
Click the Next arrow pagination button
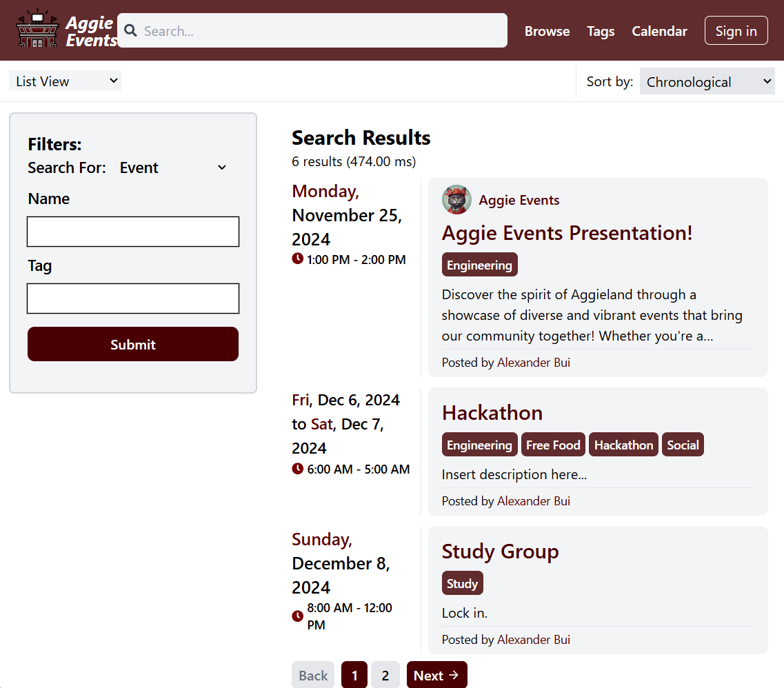pyautogui.click(x=436, y=676)
